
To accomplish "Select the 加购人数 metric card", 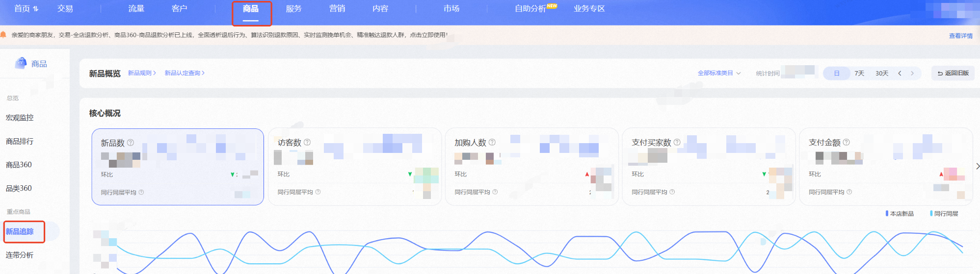I will coord(532,167).
